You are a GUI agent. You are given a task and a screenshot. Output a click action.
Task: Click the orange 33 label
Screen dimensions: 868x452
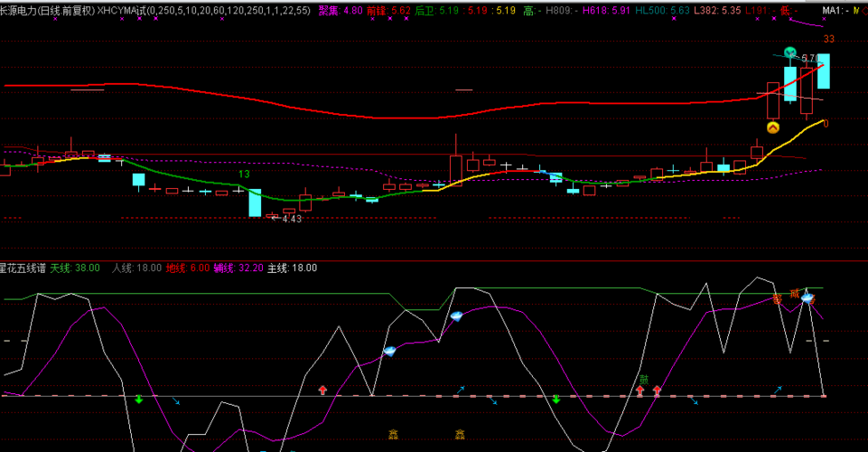pos(828,39)
